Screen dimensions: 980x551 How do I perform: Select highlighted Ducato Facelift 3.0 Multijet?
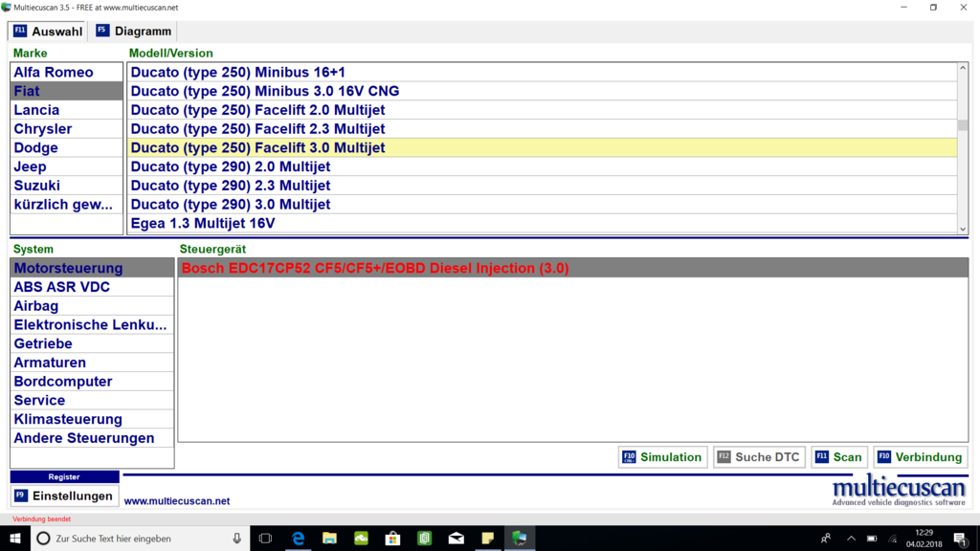point(542,147)
